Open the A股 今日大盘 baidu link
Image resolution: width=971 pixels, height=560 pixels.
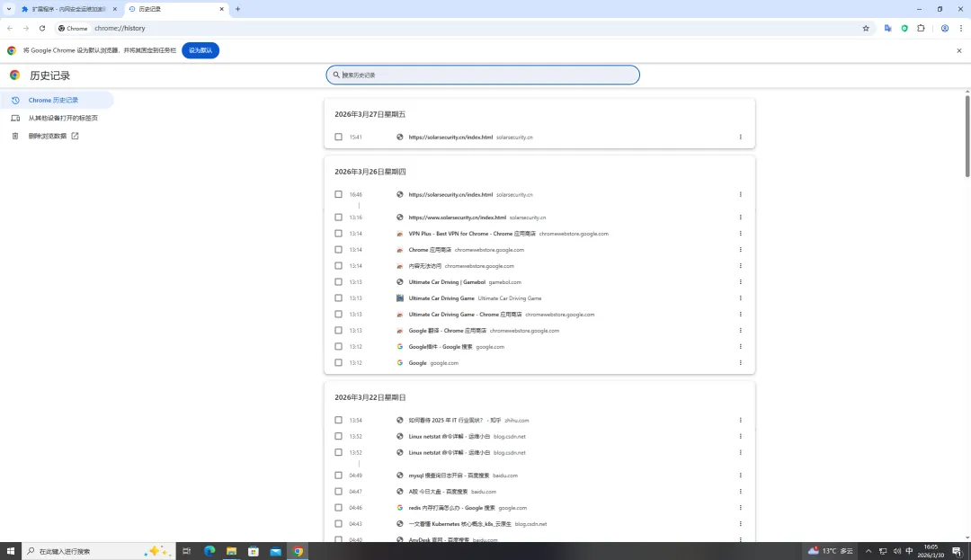(438, 492)
